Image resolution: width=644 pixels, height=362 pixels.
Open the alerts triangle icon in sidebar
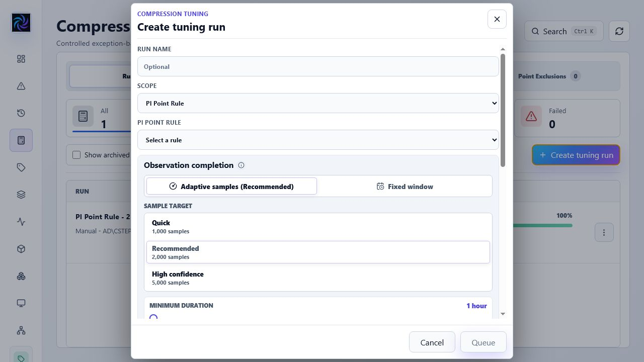pos(21,86)
